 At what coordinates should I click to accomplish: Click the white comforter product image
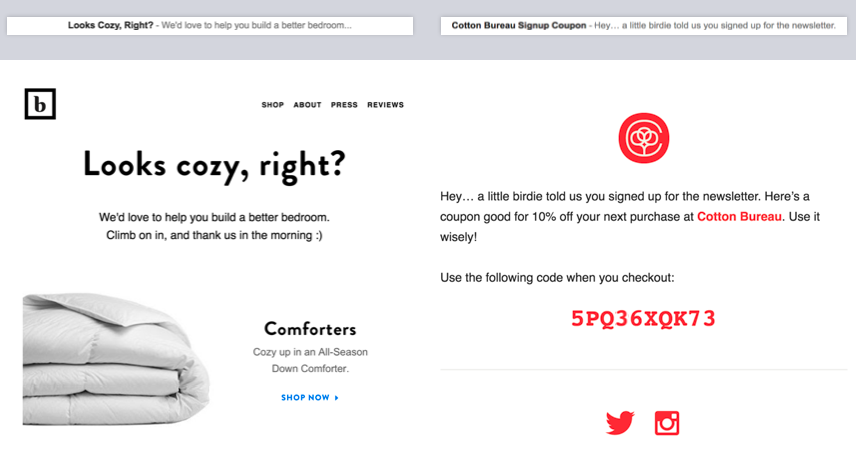point(116,359)
